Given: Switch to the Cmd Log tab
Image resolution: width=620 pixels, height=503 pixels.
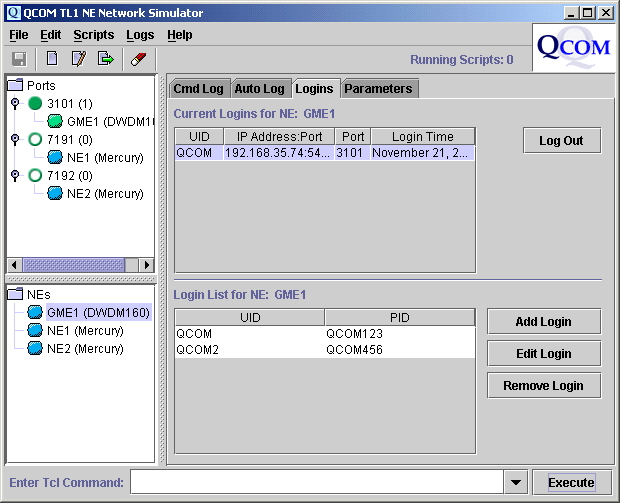Looking at the screenshot, I should (198, 89).
